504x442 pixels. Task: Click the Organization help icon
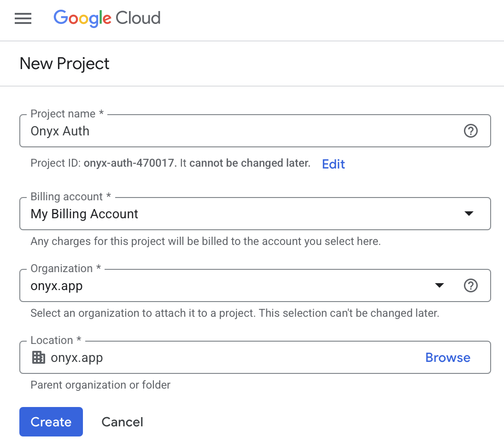pos(470,285)
